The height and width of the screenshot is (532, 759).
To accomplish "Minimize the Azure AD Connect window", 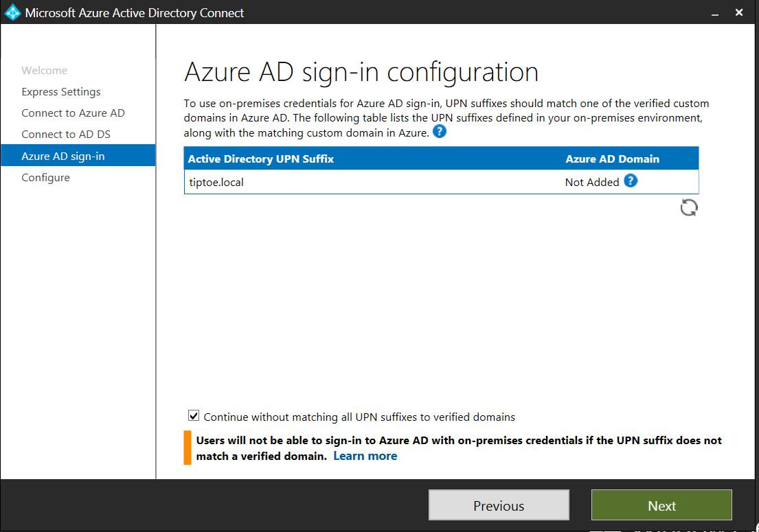I will pos(715,13).
